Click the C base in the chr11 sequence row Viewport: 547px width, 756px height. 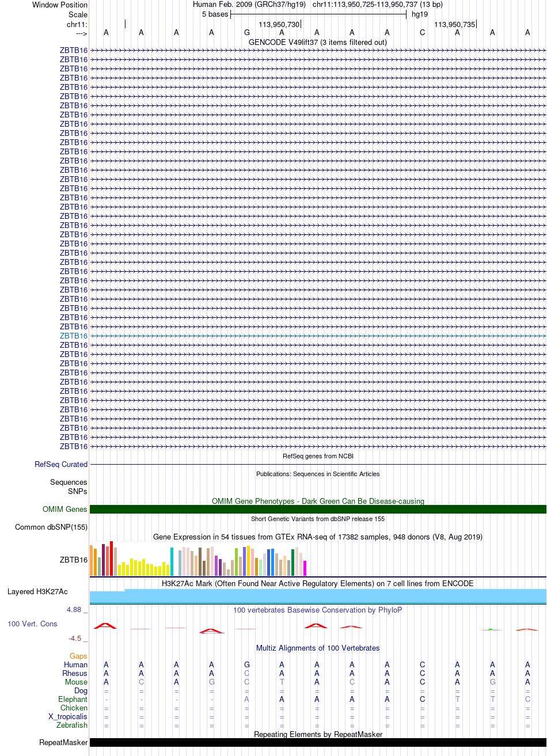tap(422, 33)
